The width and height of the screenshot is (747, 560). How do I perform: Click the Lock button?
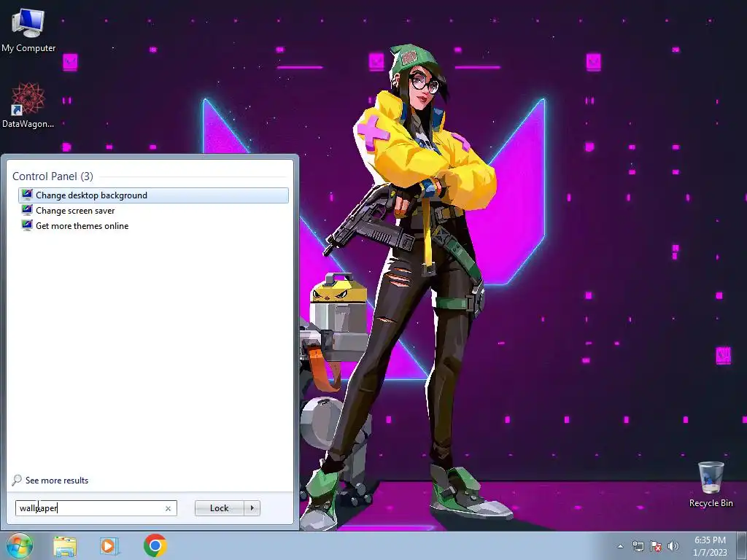[219, 508]
